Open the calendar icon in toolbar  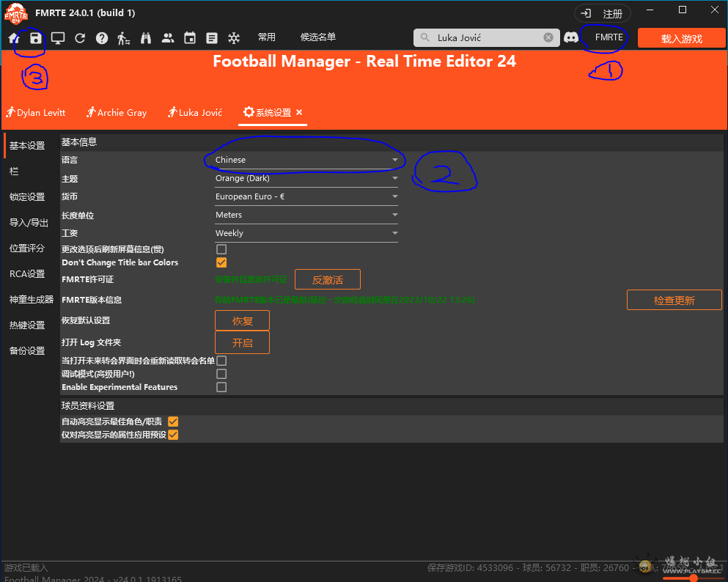[x=190, y=38]
